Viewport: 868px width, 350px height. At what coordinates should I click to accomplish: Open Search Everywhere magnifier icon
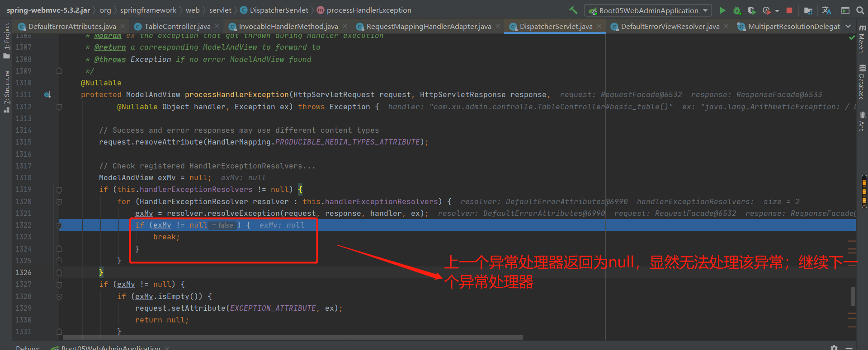coord(860,10)
